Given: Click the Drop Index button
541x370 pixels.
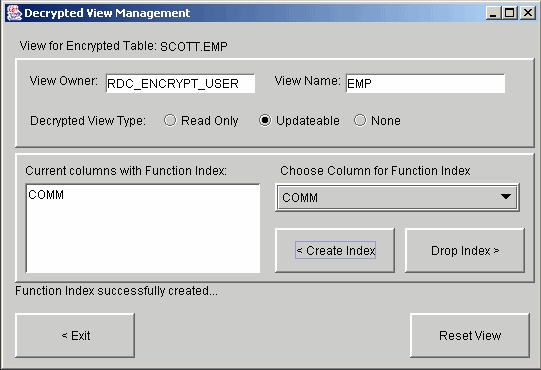Looking at the screenshot, I should 465,250.
